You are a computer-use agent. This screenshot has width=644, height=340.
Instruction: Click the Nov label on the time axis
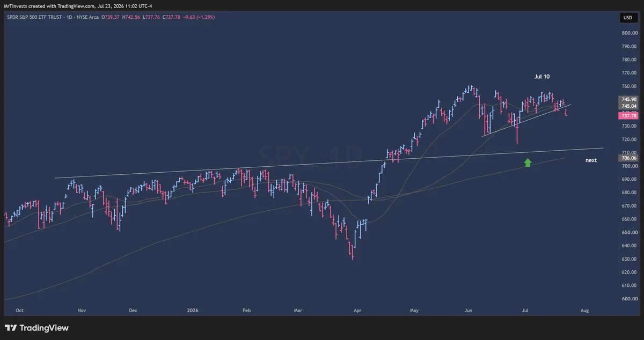tap(82, 310)
